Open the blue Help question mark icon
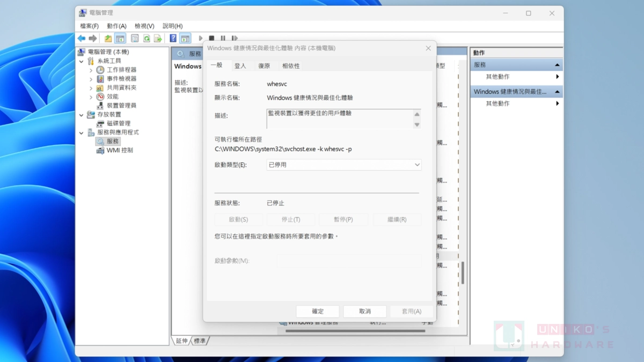The height and width of the screenshot is (362, 644). pos(173,39)
